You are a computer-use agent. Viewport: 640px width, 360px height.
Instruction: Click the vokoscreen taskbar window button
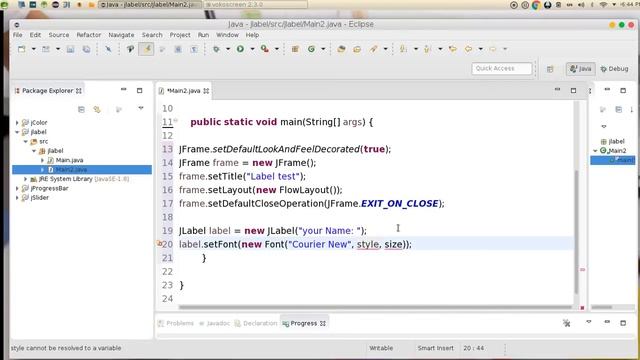click(256, 4)
